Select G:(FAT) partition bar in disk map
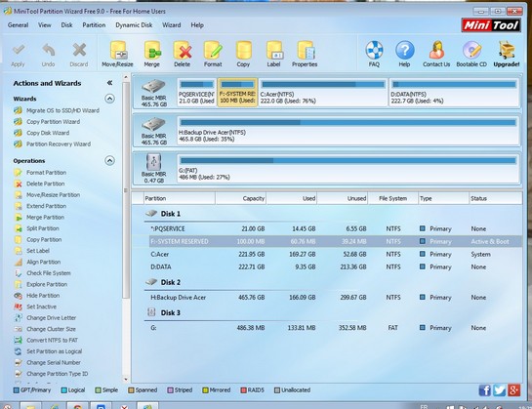Screen dimensions: 532x409 pyautogui.click(x=348, y=169)
